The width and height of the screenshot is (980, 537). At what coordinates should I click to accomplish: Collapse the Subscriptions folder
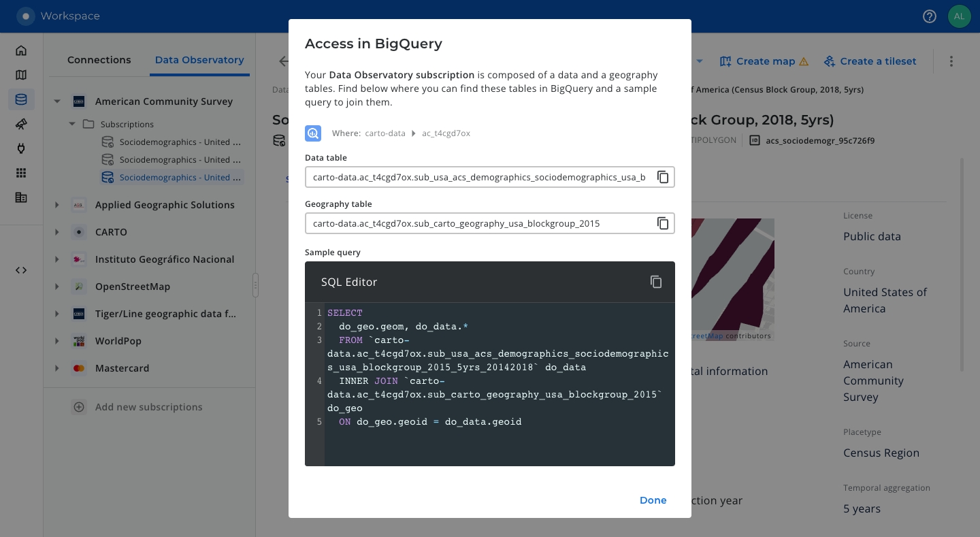[x=72, y=125]
